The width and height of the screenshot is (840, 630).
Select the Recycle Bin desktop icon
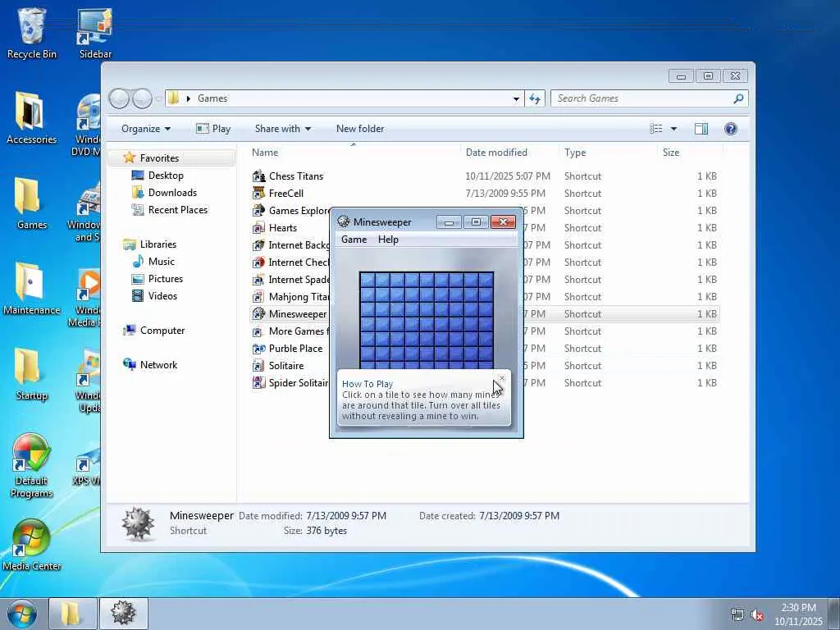click(32, 33)
